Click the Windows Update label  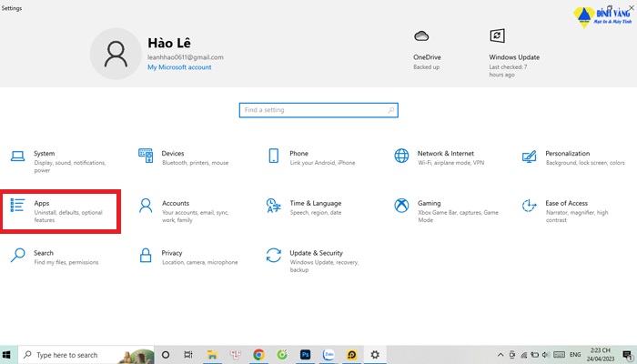514,57
